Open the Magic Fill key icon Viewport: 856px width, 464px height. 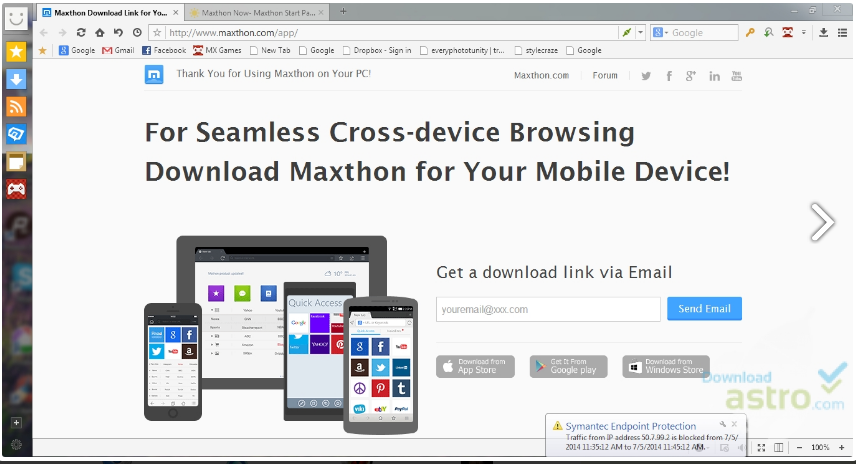[750, 33]
